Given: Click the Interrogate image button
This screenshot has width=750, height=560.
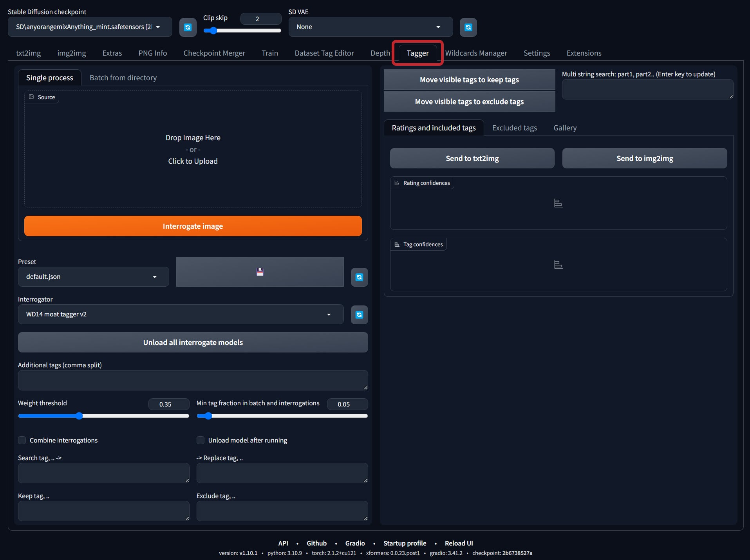Looking at the screenshot, I should (193, 226).
